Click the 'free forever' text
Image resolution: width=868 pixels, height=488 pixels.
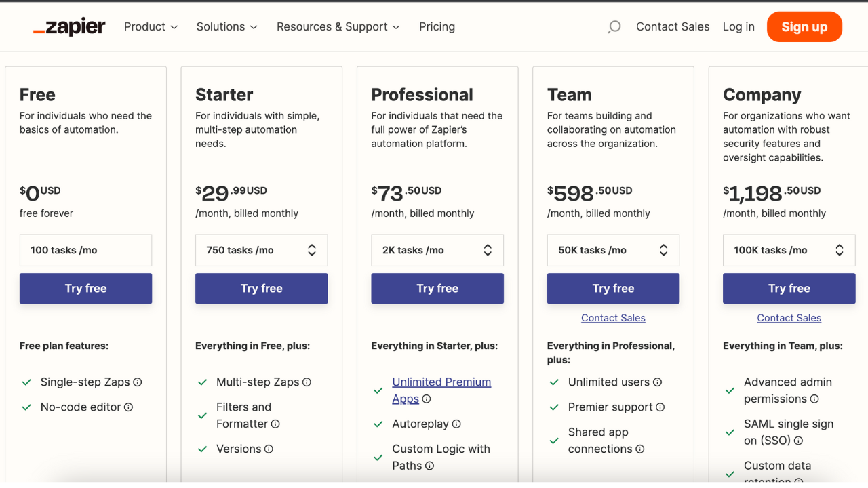click(x=46, y=213)
